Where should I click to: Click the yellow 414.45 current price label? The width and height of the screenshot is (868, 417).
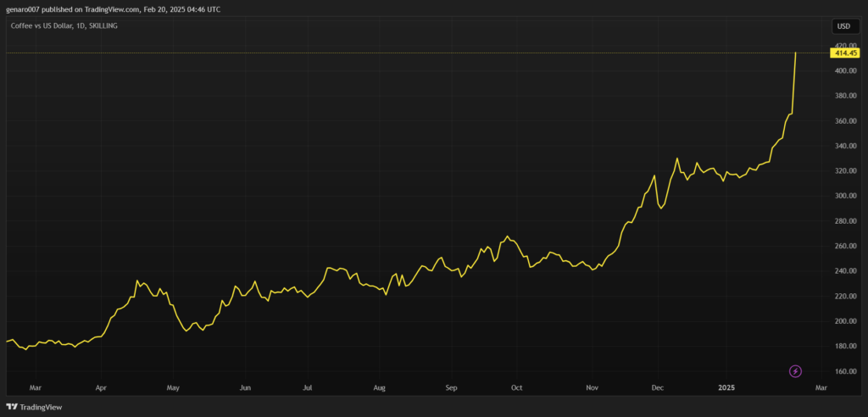coord(843,53)
